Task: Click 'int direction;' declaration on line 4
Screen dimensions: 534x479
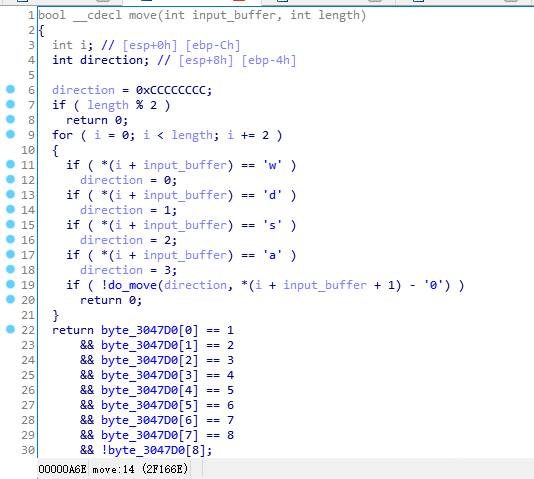Action: coord(101,60)
